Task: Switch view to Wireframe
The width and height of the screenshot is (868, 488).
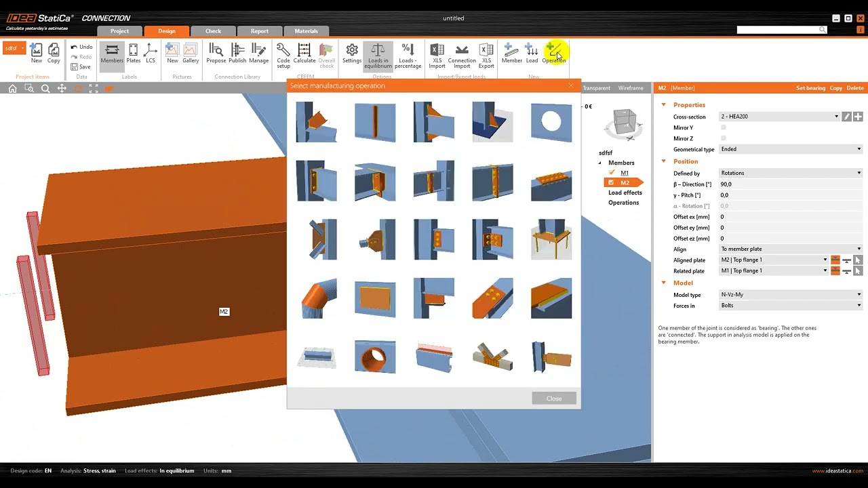Action: click(x=631, y=88)
